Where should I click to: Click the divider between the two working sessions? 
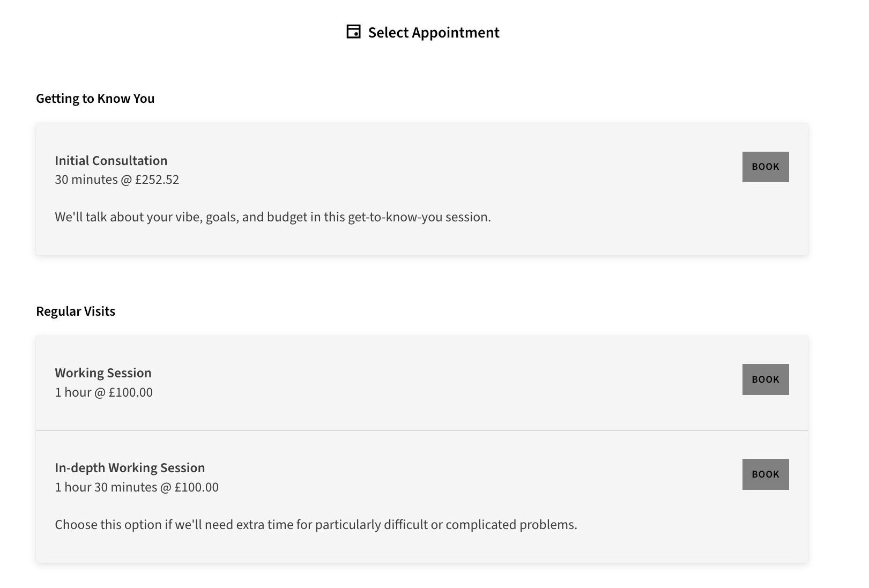422,430
